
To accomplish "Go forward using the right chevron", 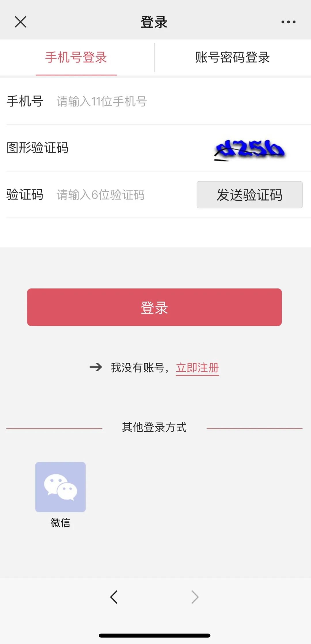I will tap(195, 597).
